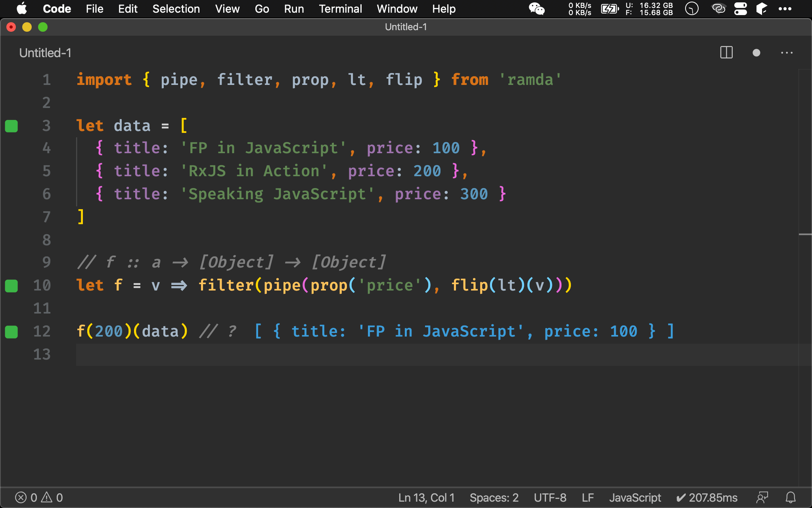Open macOS Control Center toggles icon
The width and height of the screenshot is (812, 508).
(x=740, y=9)
